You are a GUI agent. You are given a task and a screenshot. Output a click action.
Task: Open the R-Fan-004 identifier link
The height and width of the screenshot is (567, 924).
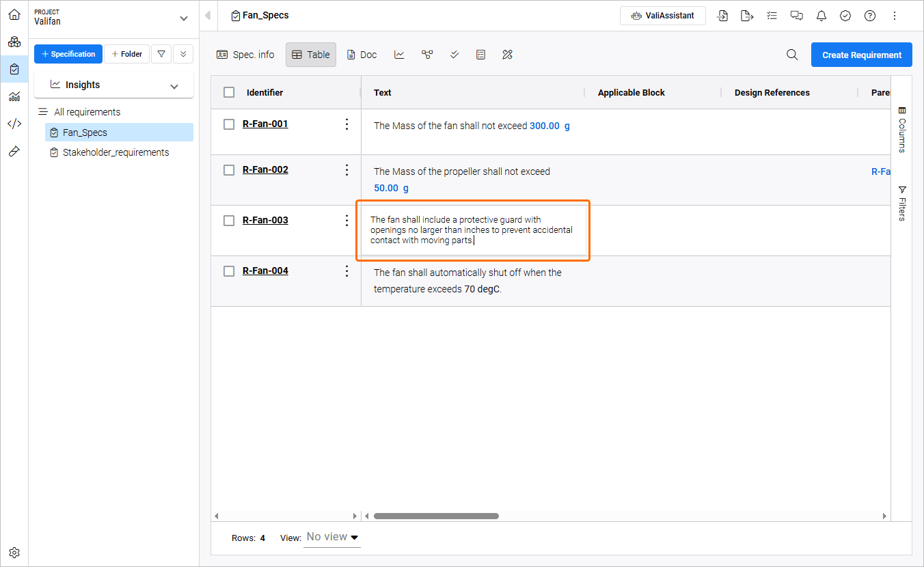point(265,271)
